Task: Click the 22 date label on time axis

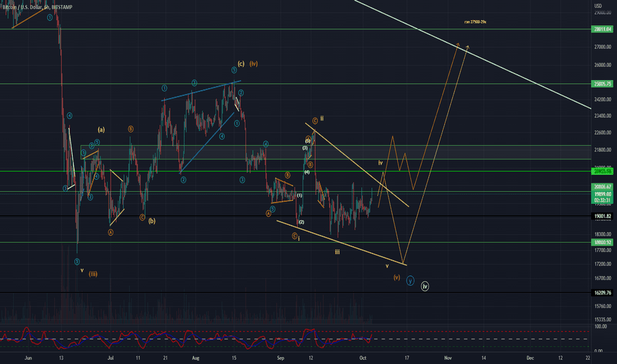Action: (587, 358)
